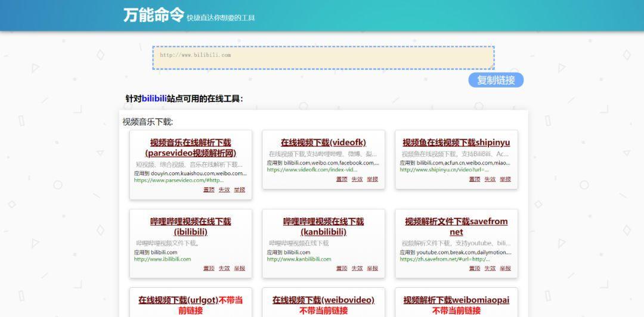This screenshot has width=644, height=317.
Task: Click 举报 on the shipinyu card
Action: (505, 179)
